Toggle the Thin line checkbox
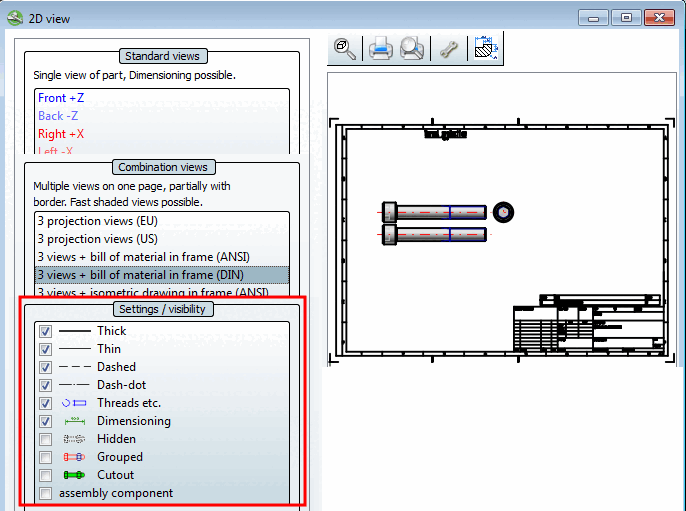The image size is (686, 511). point(46,349)
